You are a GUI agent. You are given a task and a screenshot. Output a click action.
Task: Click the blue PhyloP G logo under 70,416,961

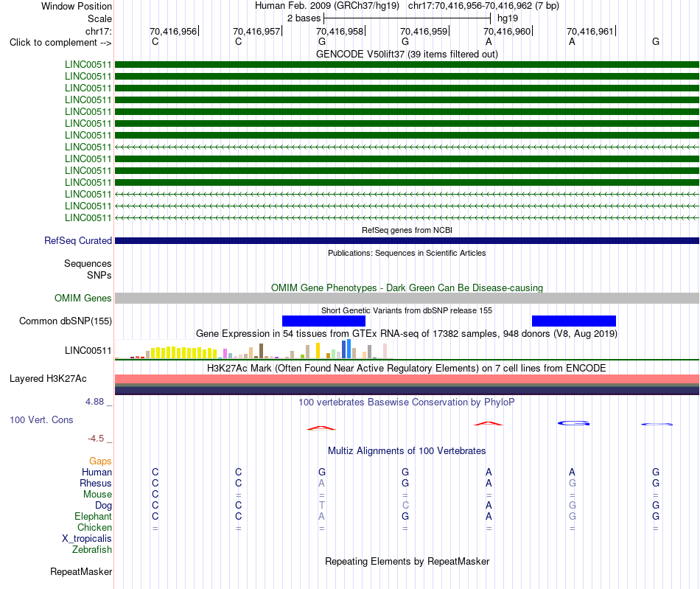(x=574, y=423)
